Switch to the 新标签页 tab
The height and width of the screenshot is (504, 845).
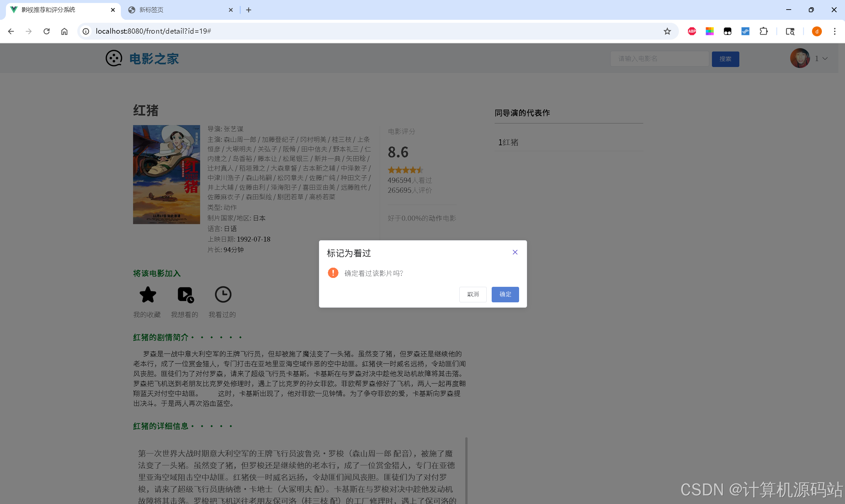tap(151, 10)
